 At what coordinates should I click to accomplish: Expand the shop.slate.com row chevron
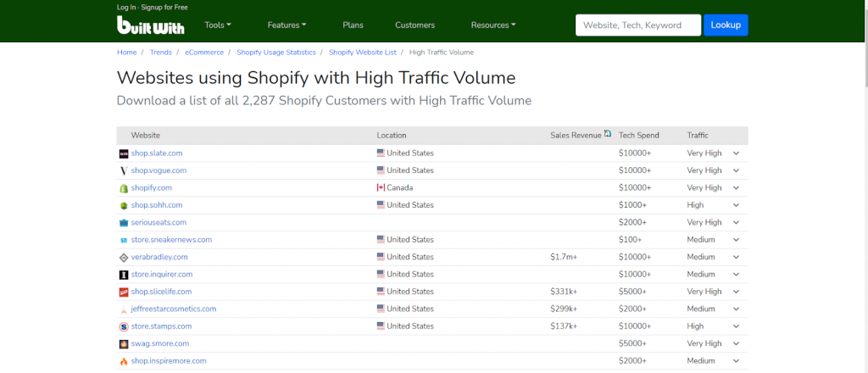click(x=737, y=153)
